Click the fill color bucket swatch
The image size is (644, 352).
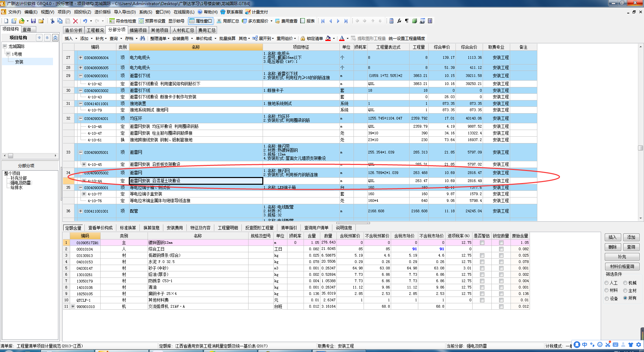click(x=328, y=38)
